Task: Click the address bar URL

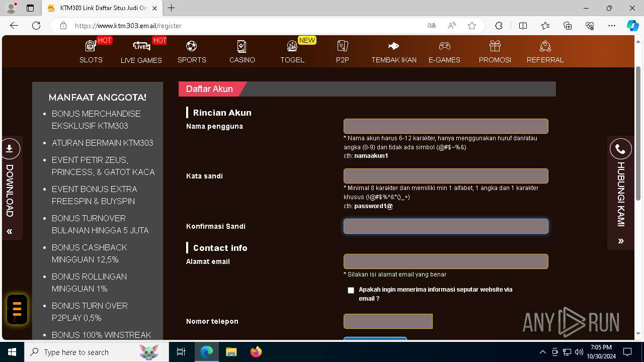Action: tap(128, 26)
